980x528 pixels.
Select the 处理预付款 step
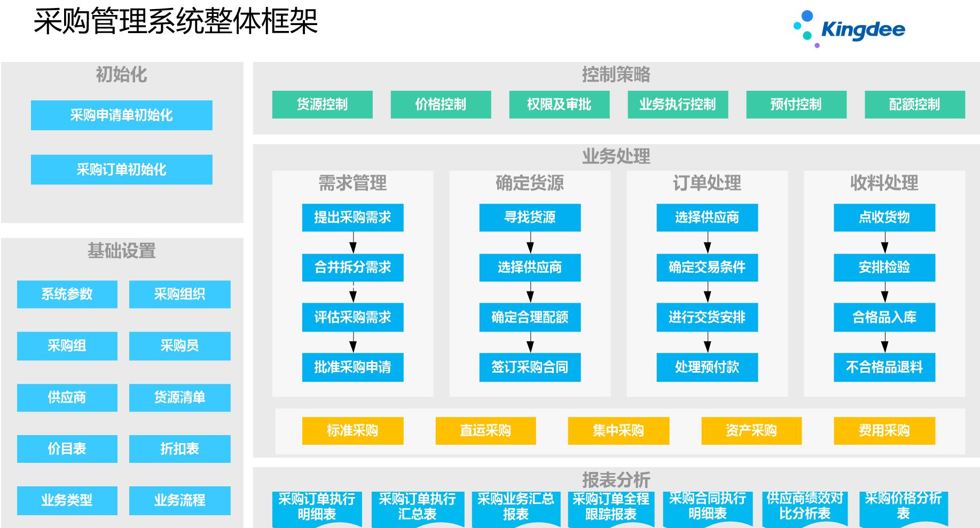707,367
